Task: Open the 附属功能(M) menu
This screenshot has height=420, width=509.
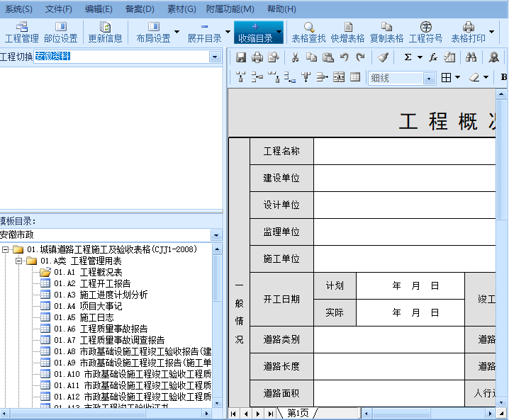Action: (x=230, y=9)
